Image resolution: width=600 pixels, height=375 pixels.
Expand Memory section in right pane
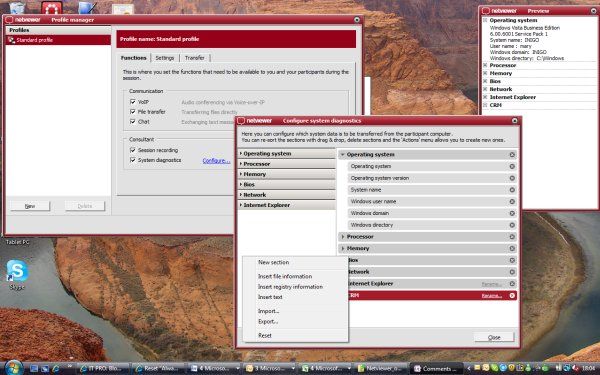[x=343, y=248]
